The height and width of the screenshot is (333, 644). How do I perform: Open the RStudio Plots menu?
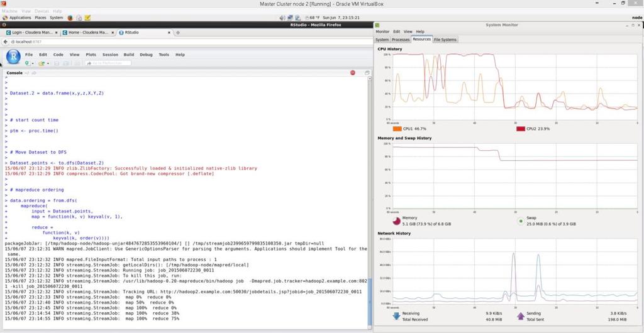pyautogui.click(x=91, y=55)
